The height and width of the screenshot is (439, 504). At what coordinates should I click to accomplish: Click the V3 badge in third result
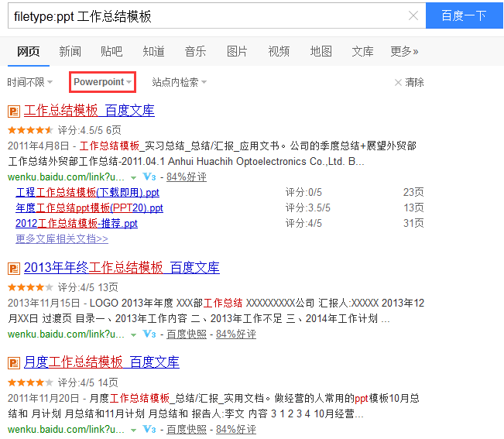pos(149,429)
